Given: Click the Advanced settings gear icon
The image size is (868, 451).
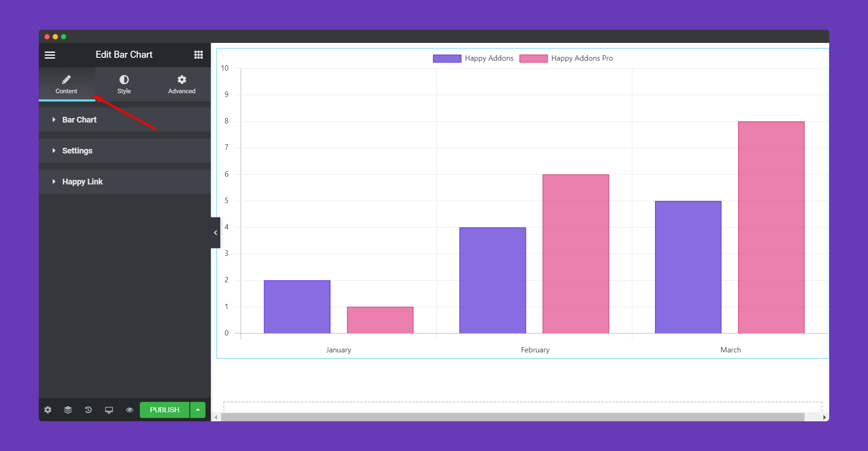Looking at the screenshot, I should click(x=182, y=79).
